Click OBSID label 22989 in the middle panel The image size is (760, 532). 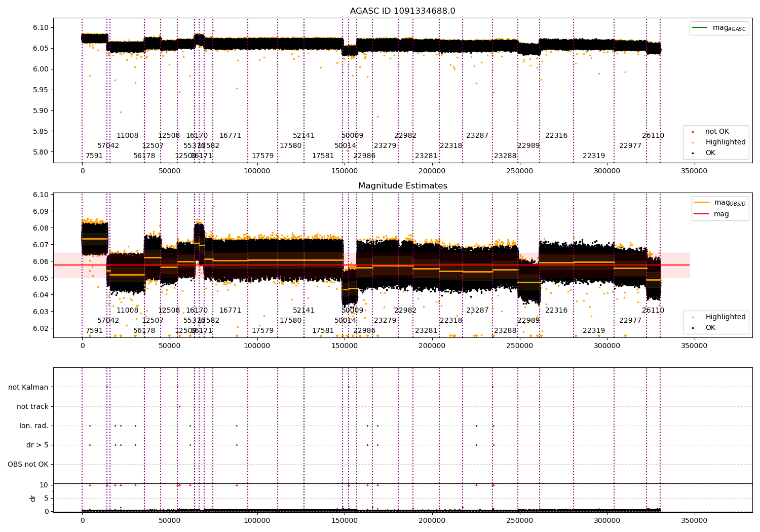point(528,321)
